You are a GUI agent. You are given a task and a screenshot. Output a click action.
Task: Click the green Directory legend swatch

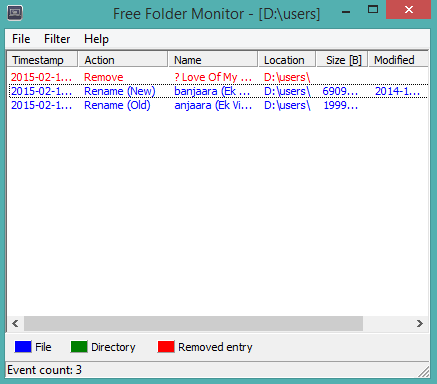pos(79,347)
